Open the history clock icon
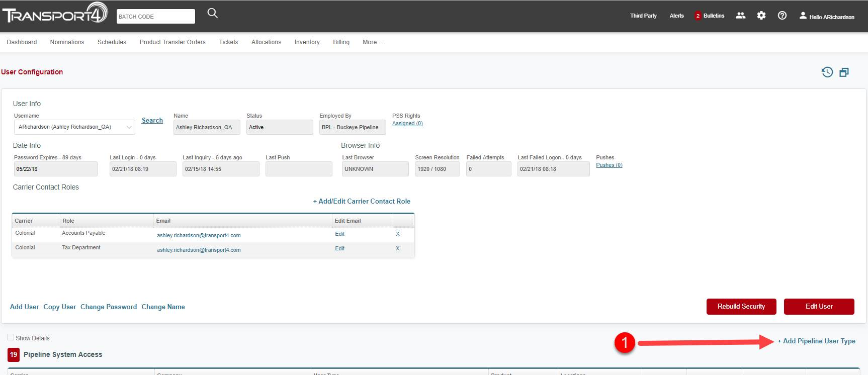 pos(827,72)
